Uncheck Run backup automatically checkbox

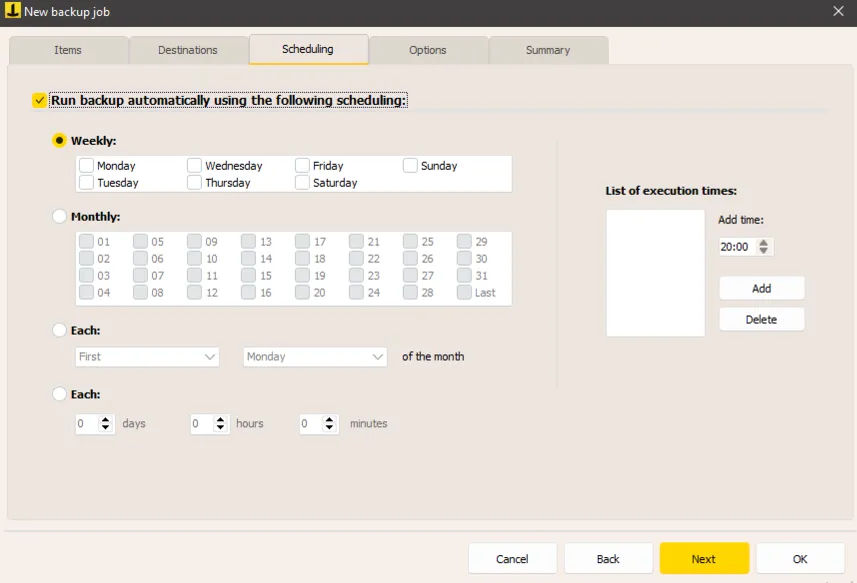(x=39, y=101)
